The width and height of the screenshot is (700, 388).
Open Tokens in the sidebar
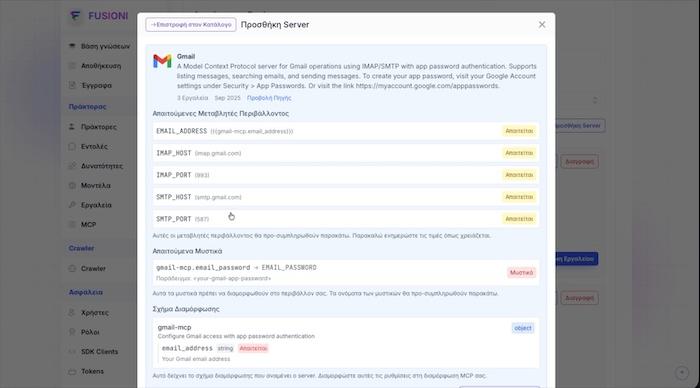(92, 371)
